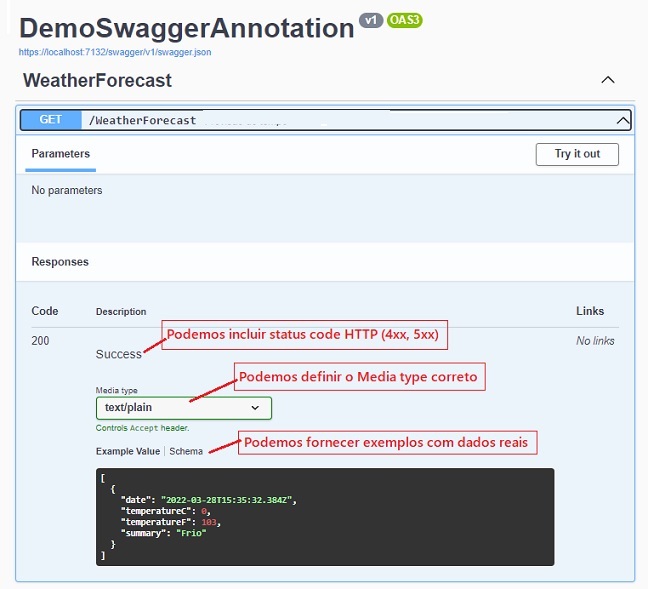Image resolution: width=648 pixels, height=589 pixels.
Task: Click the green OAS3 badge
Action: (405, 20)
